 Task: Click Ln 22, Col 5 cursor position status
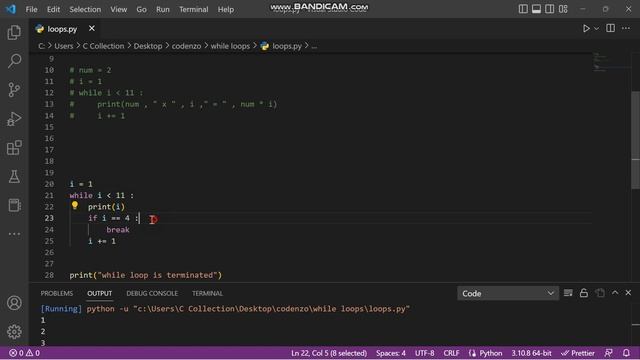click(329, 353)
